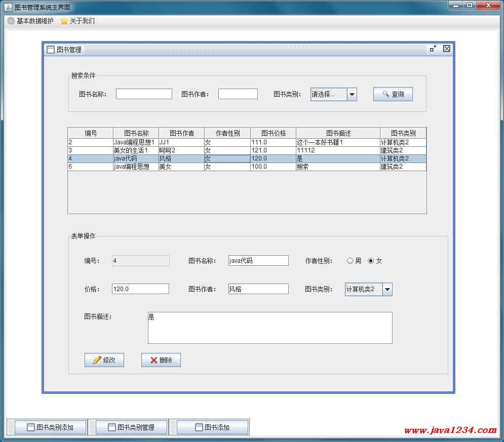Select the row 美女的生活1
Image resolution: width=504 pixels, height=442 pixels.
point(247,150)
